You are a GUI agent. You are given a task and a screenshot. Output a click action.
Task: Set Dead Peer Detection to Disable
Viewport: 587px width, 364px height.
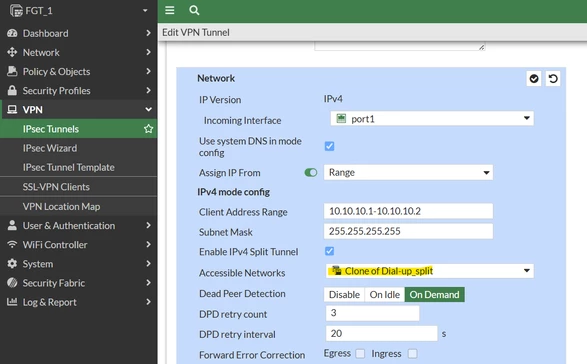pyautogui.click(x=344, y=295)
